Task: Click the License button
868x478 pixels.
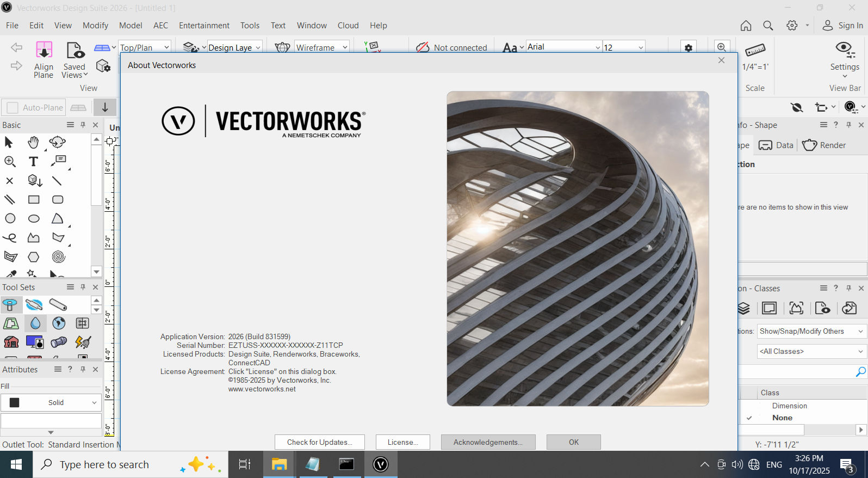Action: [403, 442]
